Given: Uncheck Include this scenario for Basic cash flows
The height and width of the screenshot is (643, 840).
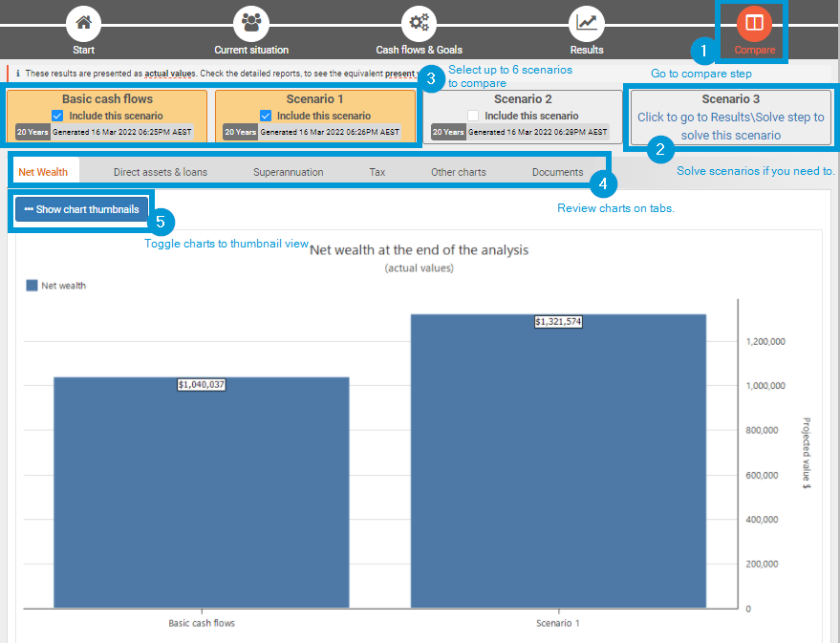Looking at the screenshot, I should point(57,116).
